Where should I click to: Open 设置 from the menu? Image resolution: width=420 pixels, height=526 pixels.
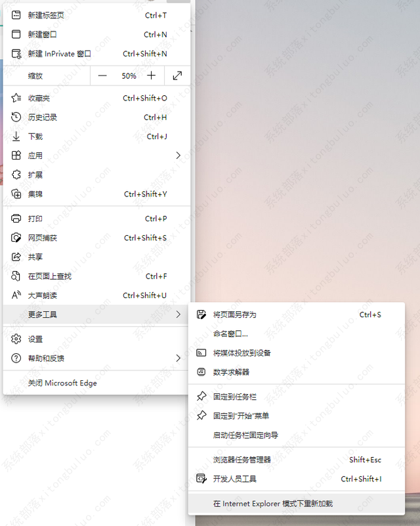click(97, 339)
